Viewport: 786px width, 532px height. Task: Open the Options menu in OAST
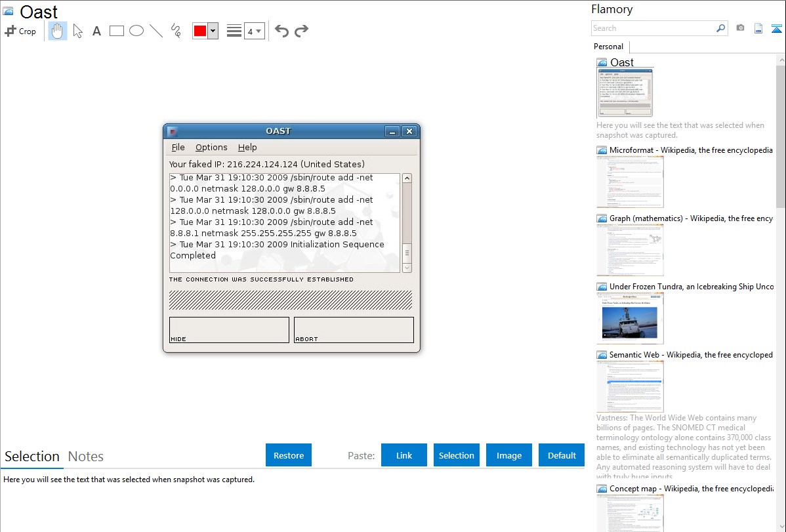[x=211, y=147]
